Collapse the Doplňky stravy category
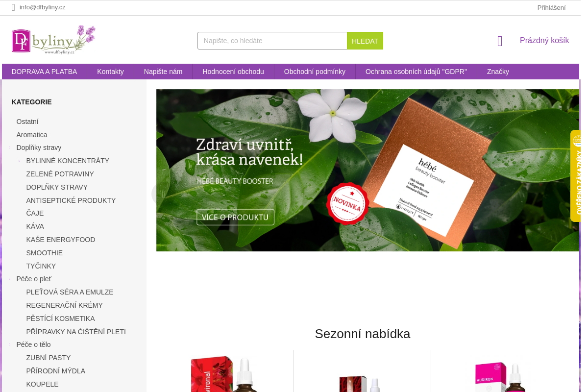 tap(9, 147)
